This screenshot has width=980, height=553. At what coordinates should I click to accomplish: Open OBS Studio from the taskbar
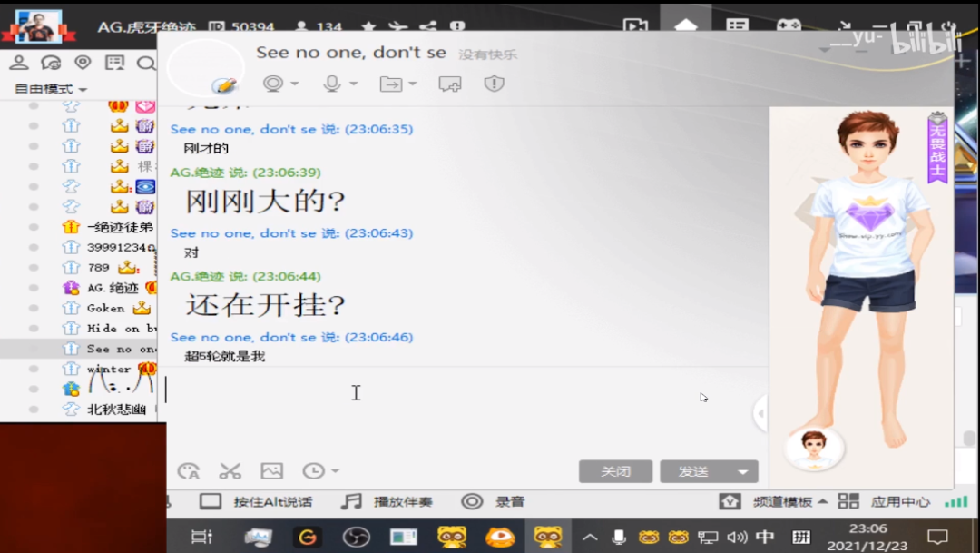point(357,537)
